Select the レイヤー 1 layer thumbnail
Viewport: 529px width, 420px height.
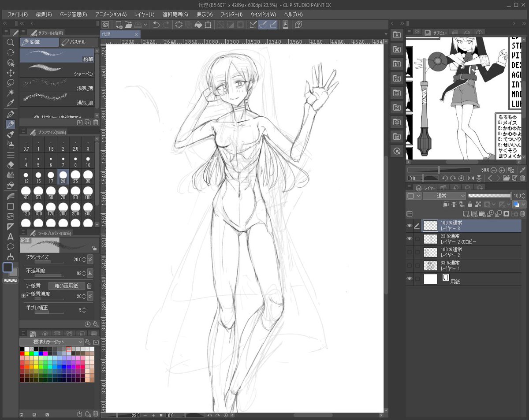[x=430, y=265]
